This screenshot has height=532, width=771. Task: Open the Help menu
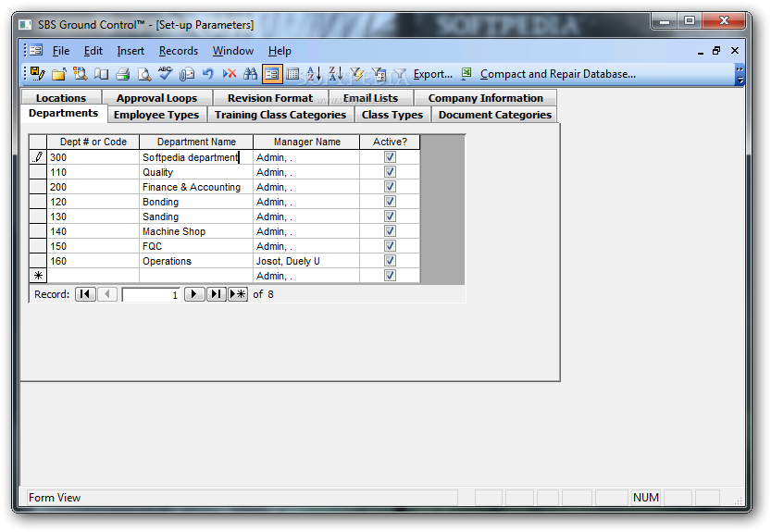pos(280,51)
